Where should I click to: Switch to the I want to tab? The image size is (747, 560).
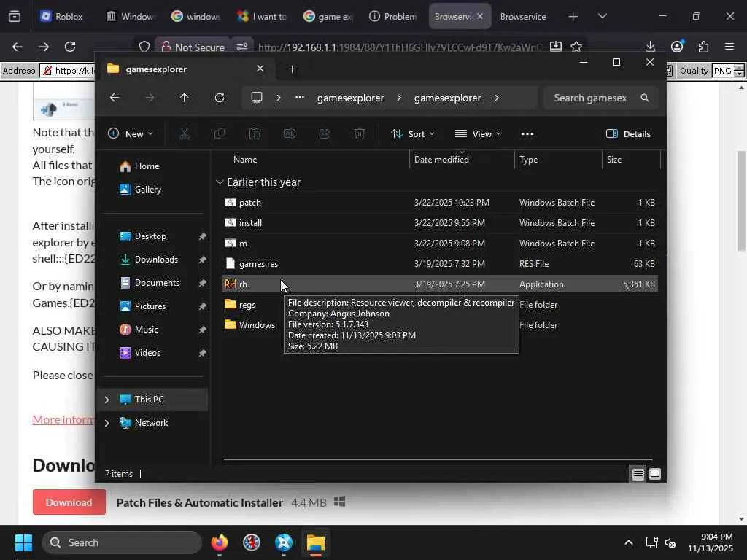[263, 16]
